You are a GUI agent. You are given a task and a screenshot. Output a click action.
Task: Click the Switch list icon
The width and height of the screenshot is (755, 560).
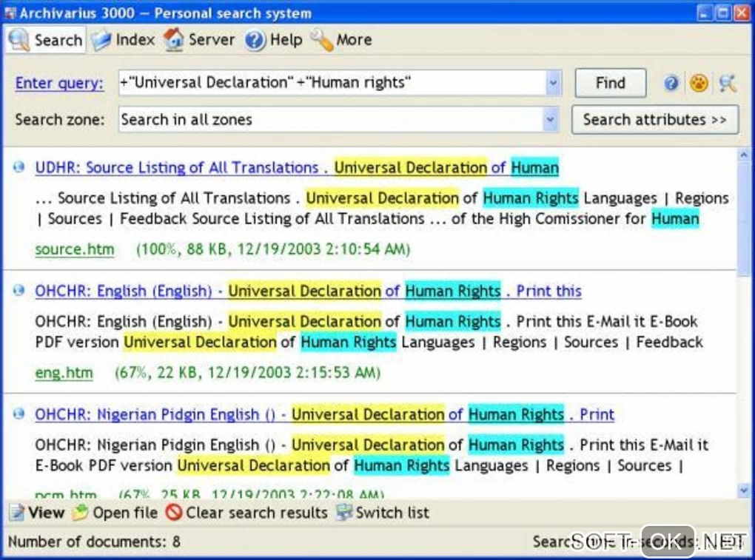343,513
